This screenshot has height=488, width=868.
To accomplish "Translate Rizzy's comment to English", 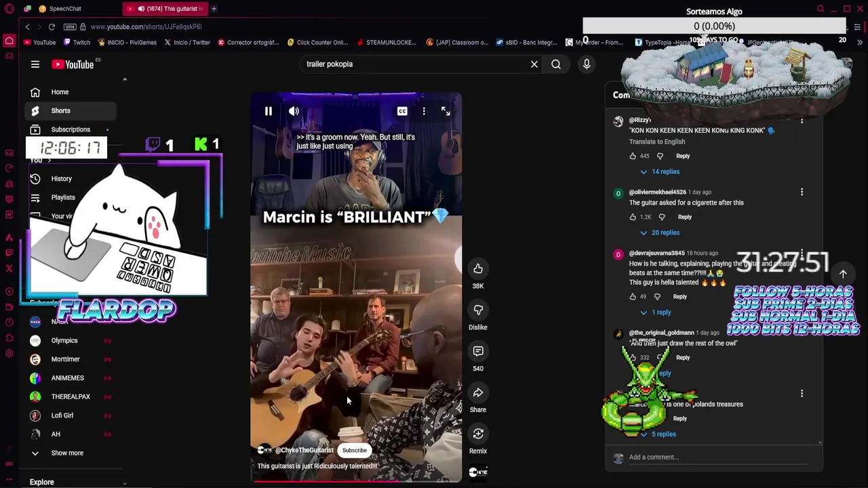I will tap(657, 142).
